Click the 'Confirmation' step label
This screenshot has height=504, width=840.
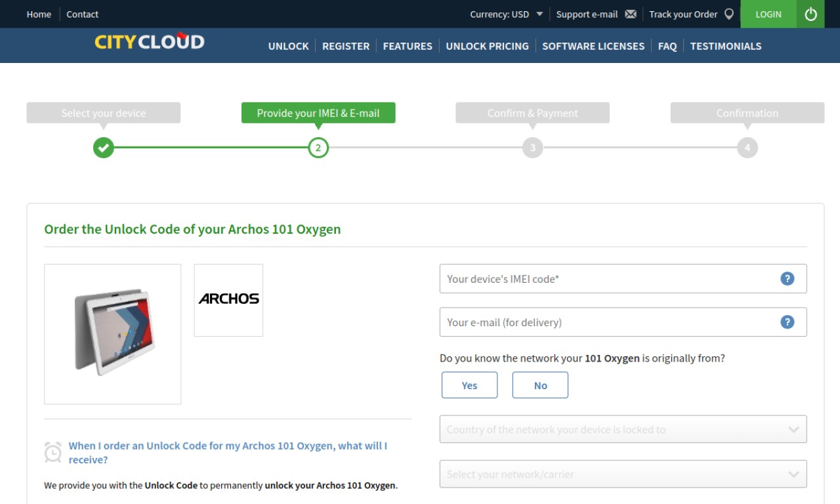747,113
